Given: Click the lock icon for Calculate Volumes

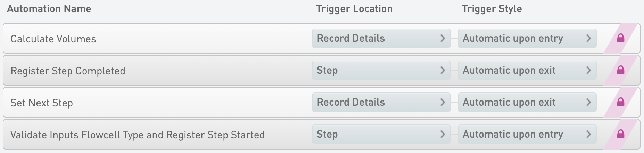Looking at the screenshot, I should (x=620, y=38).
